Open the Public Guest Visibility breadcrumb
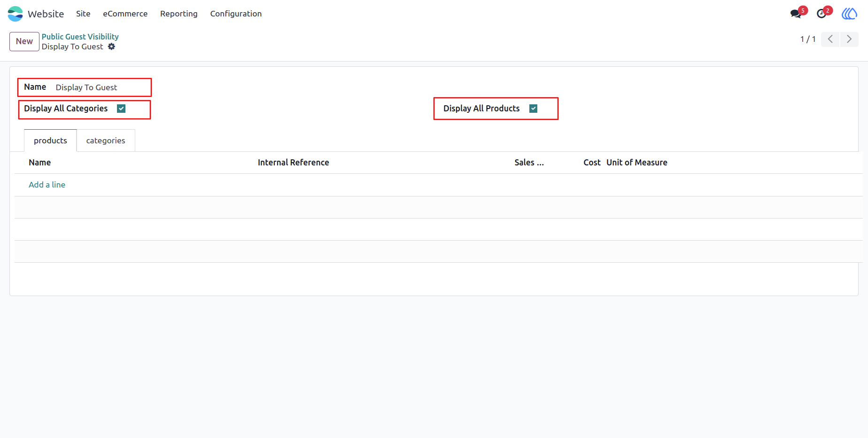868x438 pixels. 80,37
